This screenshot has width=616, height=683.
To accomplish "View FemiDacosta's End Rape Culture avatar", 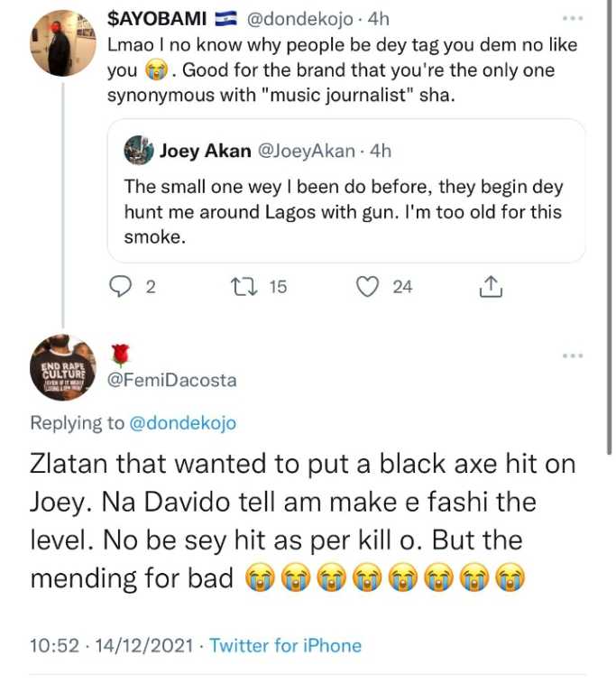I will pyautogui.click(x=63, y=367).
